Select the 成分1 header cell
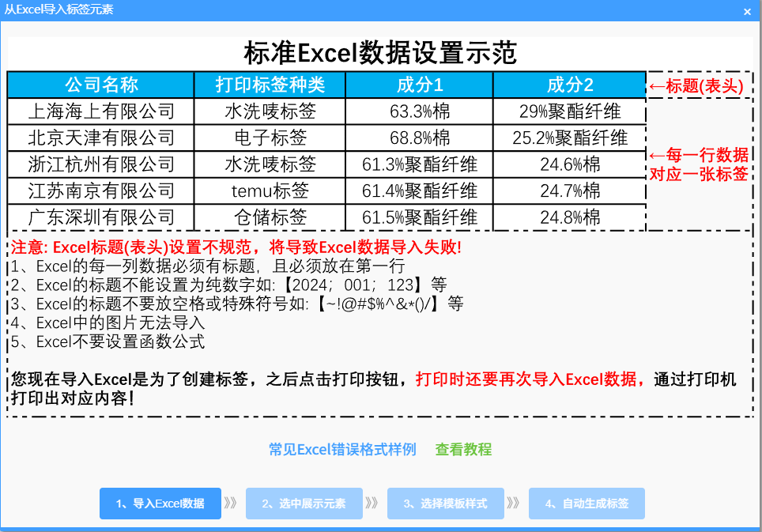Screen dimensions: 762x532 pyautogui.click(x=420, y=85)
